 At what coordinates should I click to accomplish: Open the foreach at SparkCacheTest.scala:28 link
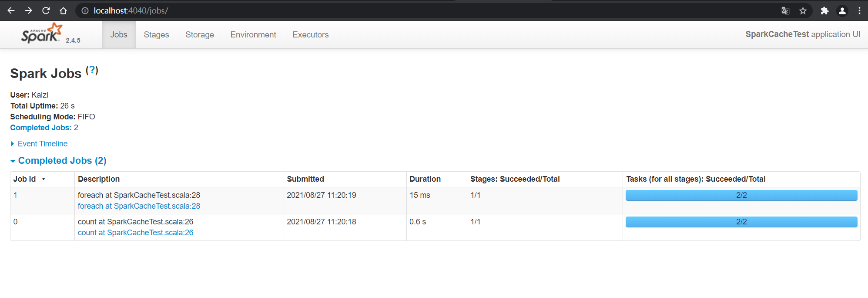click(139, 206)
